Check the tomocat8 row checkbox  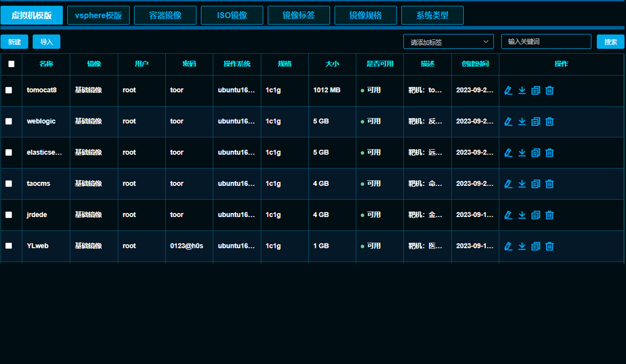(9, 90)
